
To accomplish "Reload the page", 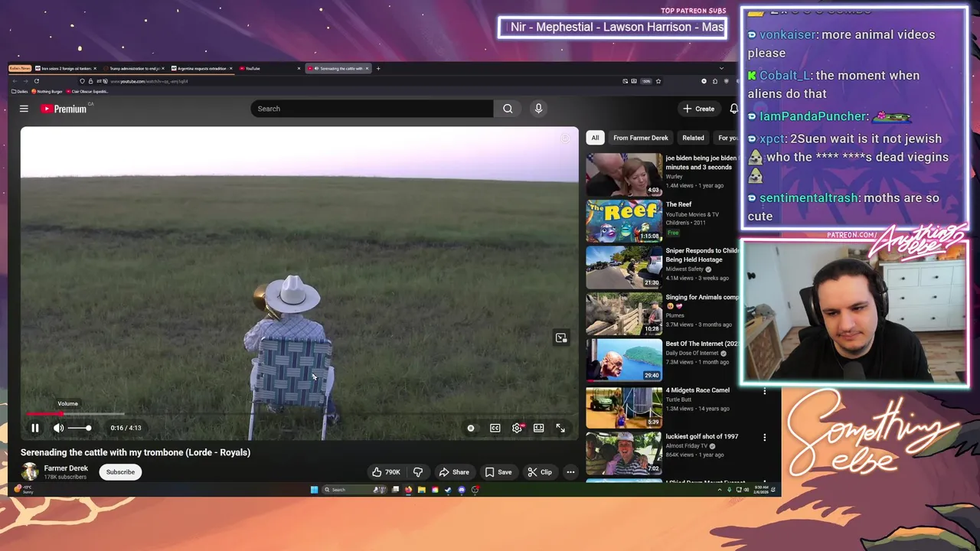I will coord(36,81).
